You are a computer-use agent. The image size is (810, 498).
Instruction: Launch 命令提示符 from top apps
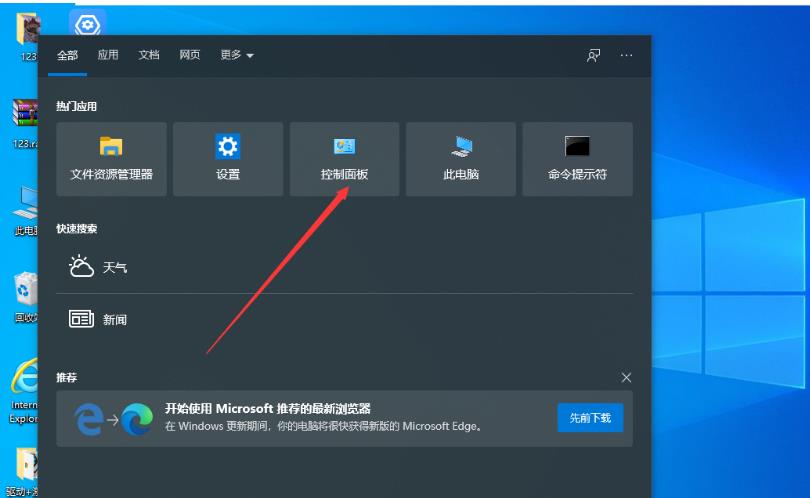(x=577, y=159)
